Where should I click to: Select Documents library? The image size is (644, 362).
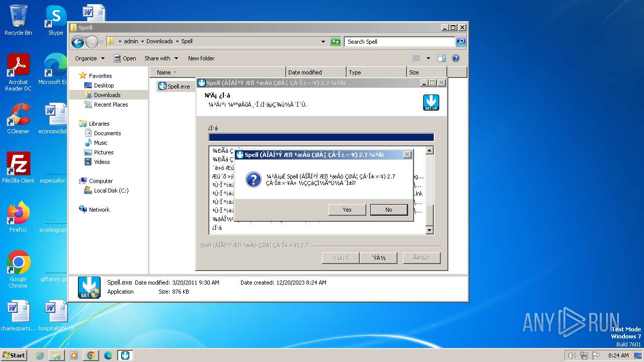[x=107, y=133]
